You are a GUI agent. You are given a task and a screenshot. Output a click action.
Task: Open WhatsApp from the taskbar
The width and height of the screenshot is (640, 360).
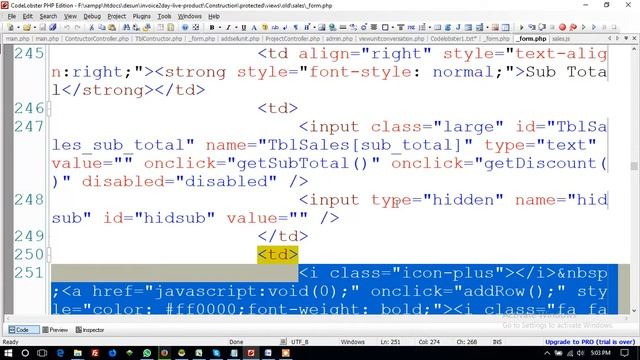point(147,353)
